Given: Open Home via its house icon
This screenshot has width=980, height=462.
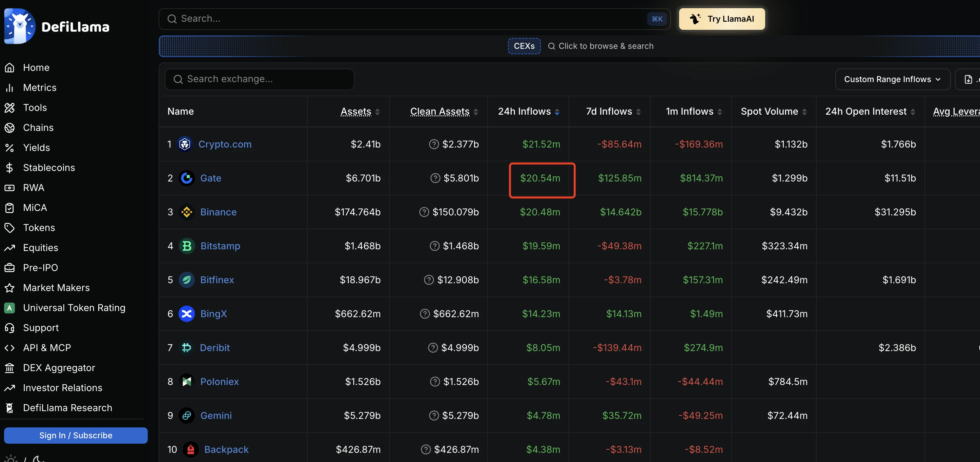Looking at the screenshot, I should pyautogui.click(x=9, y=68).
